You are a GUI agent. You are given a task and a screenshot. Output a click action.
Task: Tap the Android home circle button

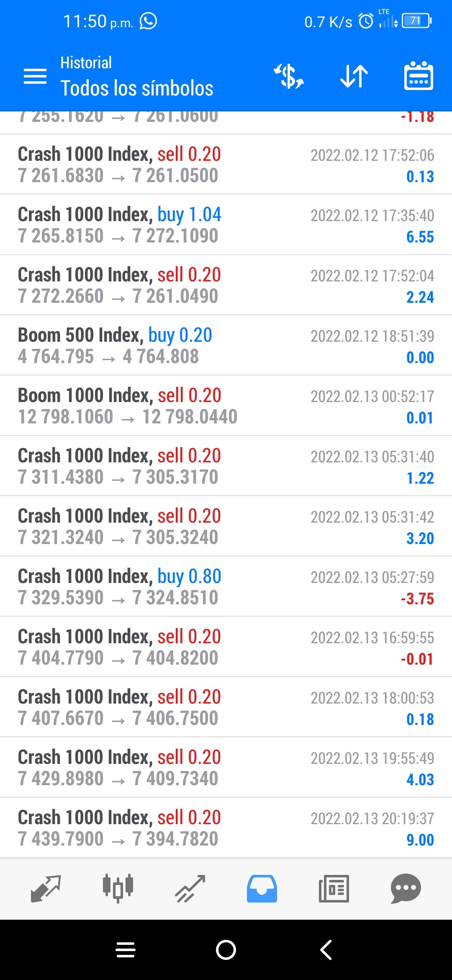(226, 950)
